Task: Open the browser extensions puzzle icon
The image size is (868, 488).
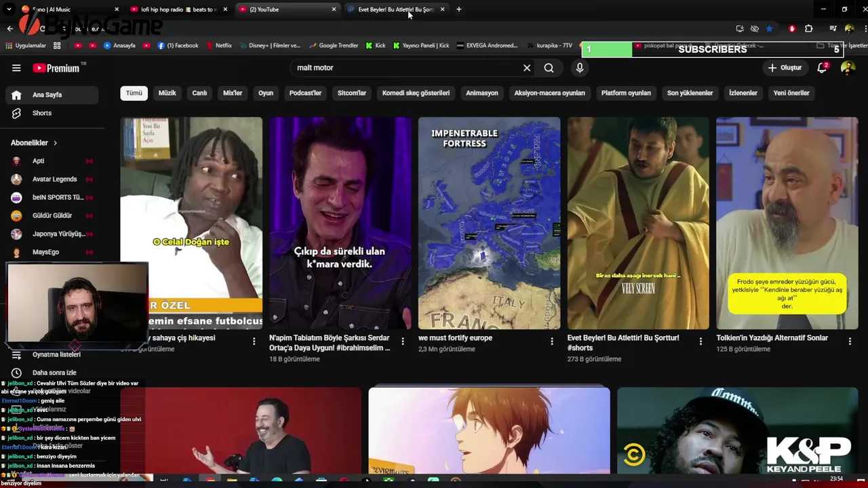Action: 808,28
